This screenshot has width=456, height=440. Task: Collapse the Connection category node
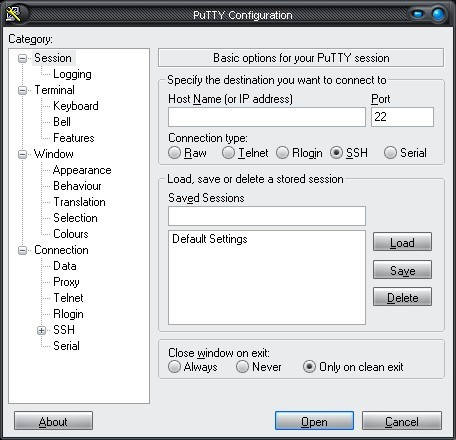tap(22, 250)
